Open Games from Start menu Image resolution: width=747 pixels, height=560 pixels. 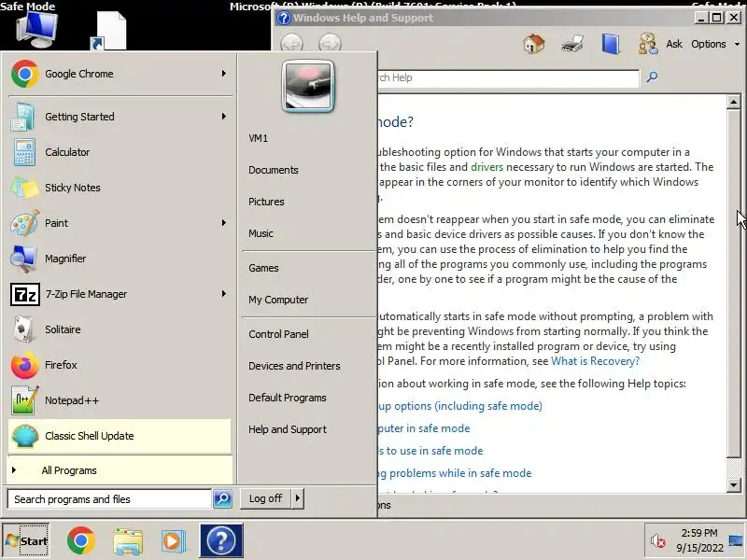(263, 268)
